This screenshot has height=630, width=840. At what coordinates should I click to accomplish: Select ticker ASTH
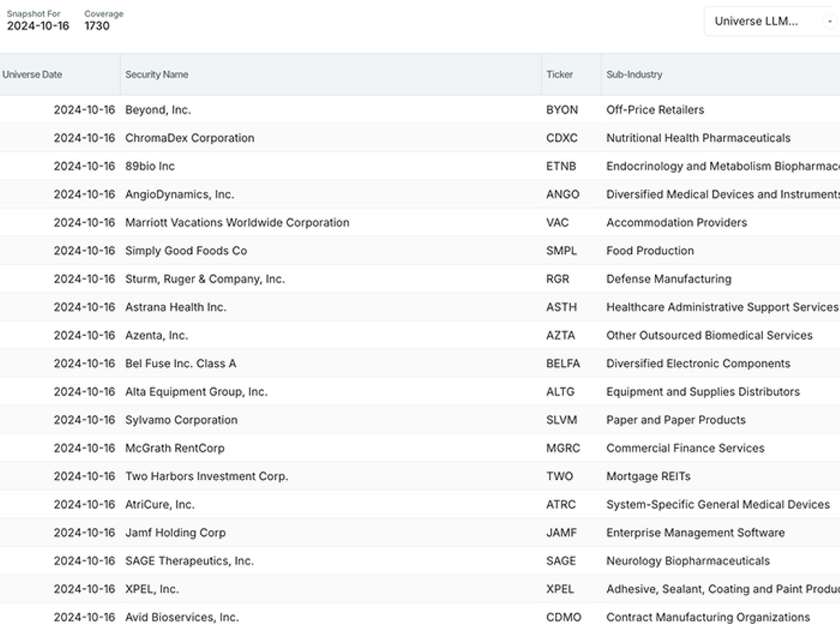[x=562, y=307]
